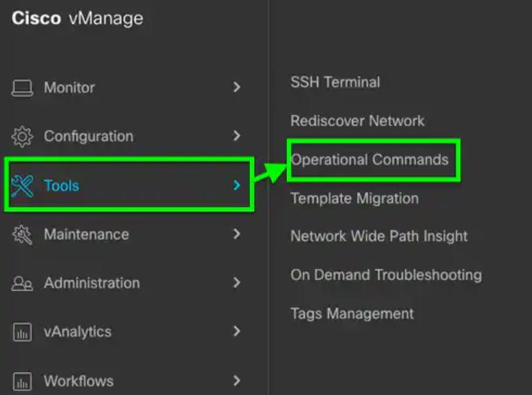Viewport: 532px width, 395px height.
Task: Click the Tools wrench icon
Action: [22, 186]
